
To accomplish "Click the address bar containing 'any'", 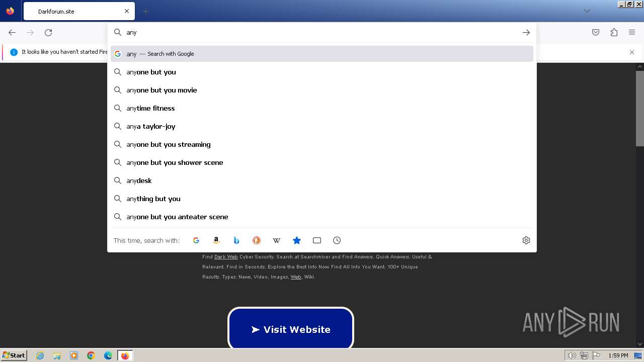I will [x=322, y=32].
